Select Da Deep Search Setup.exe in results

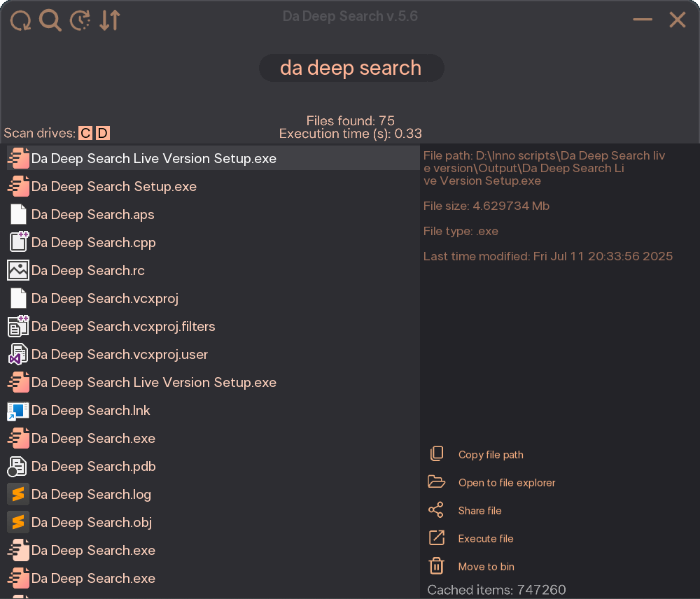tap(113, 186)
